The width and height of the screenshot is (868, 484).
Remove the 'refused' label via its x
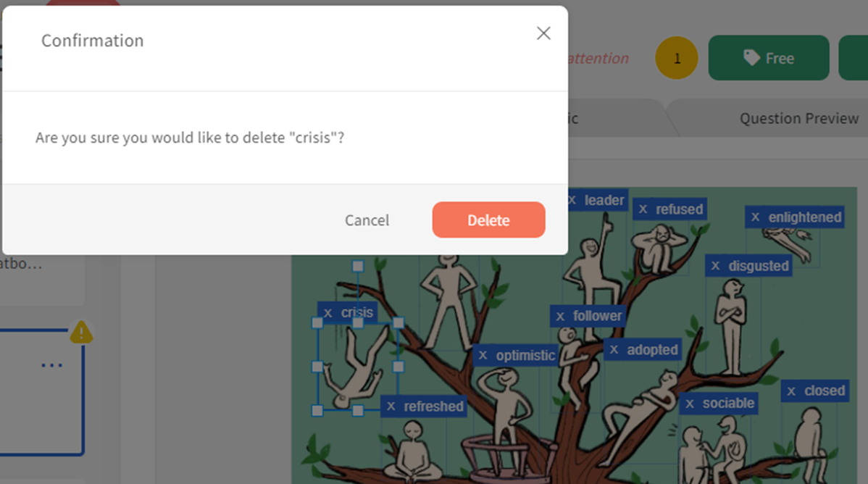point(643,209)
